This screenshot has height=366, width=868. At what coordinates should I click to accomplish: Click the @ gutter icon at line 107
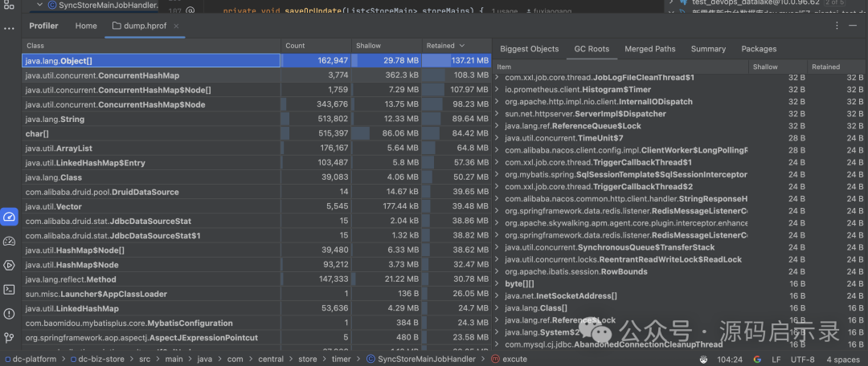190,10
